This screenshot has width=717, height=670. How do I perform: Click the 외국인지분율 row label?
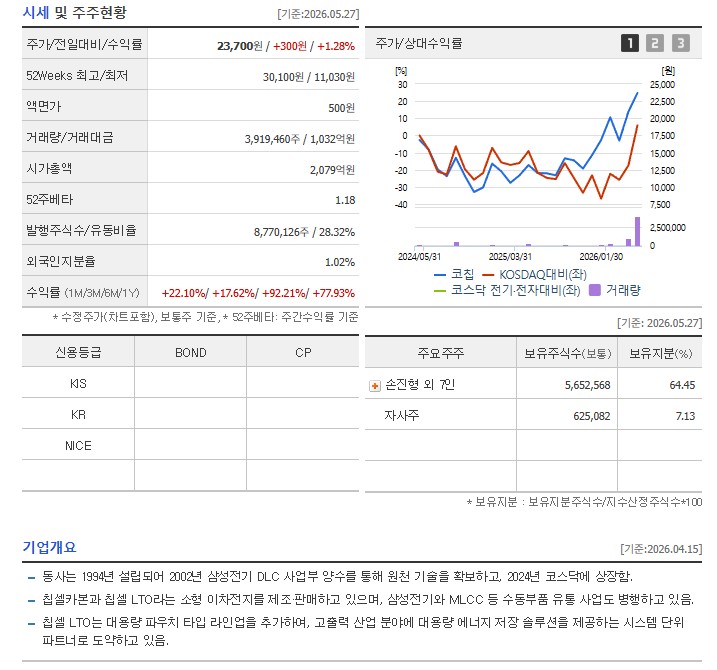tap(60, 261)
